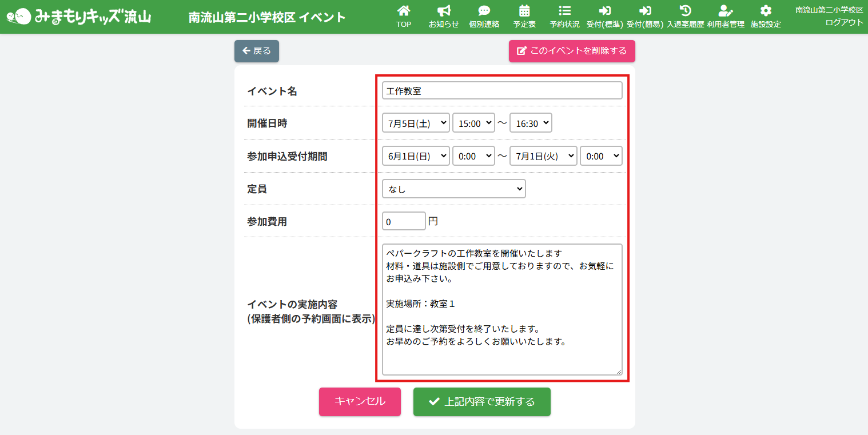The image size is (868, 435).
Task: Open the 予定表 calendar icon
Action: pos(524,11)
